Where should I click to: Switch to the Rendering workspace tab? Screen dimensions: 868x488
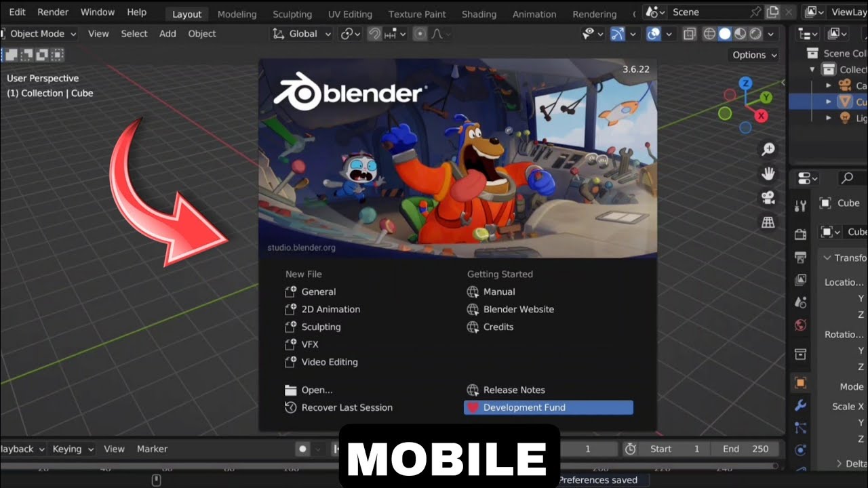(595, 14)
